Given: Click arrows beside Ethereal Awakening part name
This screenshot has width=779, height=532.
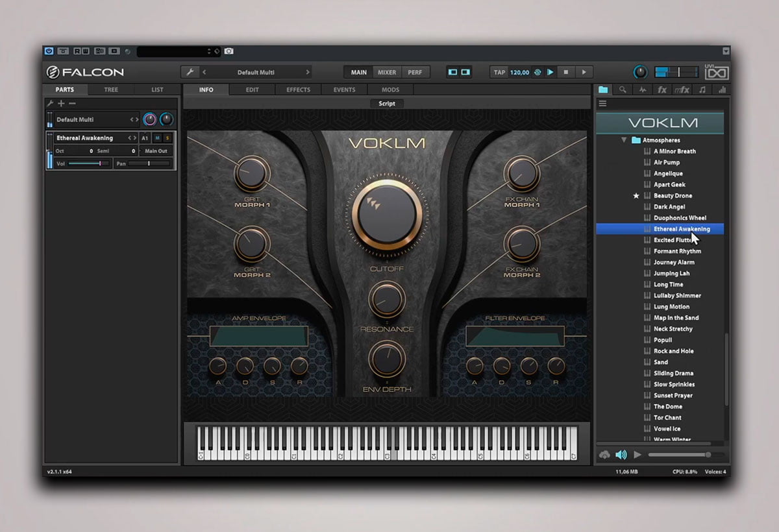Looking at the screenshot, I should pos(131,138).
